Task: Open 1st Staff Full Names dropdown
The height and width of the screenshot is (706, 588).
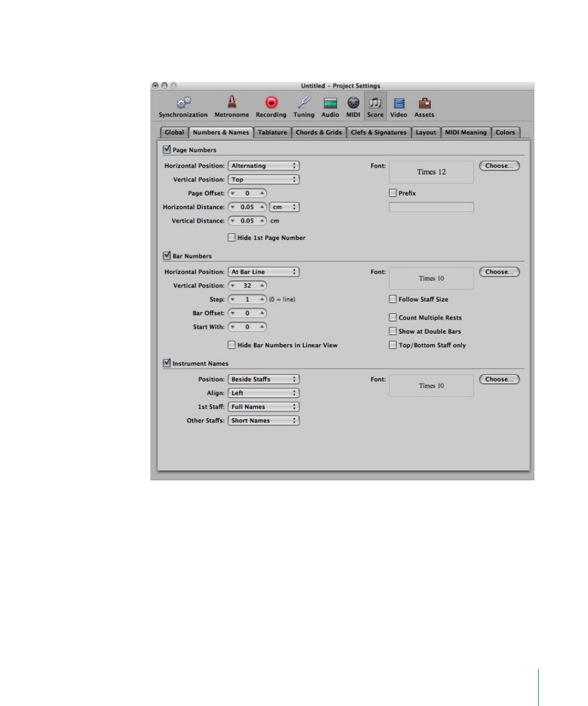Action: point(263,407)
